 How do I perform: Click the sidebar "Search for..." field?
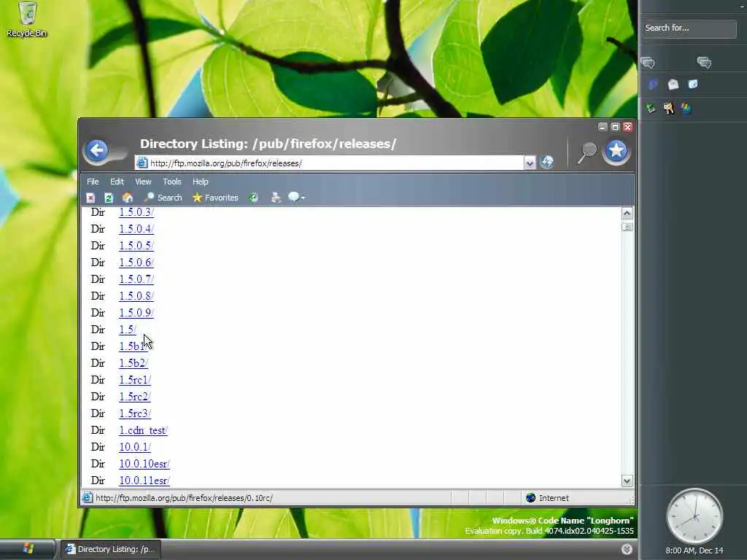tap(689, 28)
